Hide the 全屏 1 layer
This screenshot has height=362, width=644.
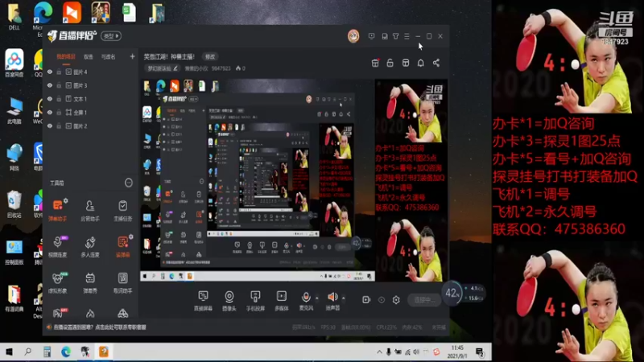(x=50, y=113)
